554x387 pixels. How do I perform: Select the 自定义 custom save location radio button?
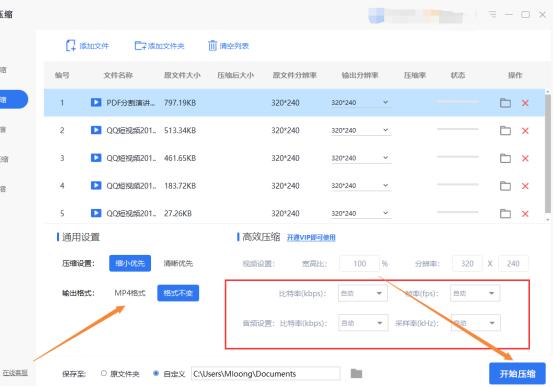(156, 373)
